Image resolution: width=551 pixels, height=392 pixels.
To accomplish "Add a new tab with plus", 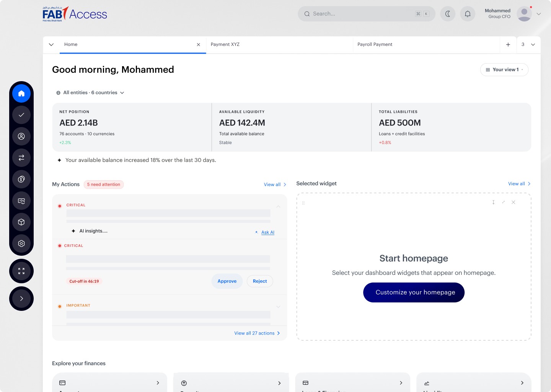I will (508, 44).
